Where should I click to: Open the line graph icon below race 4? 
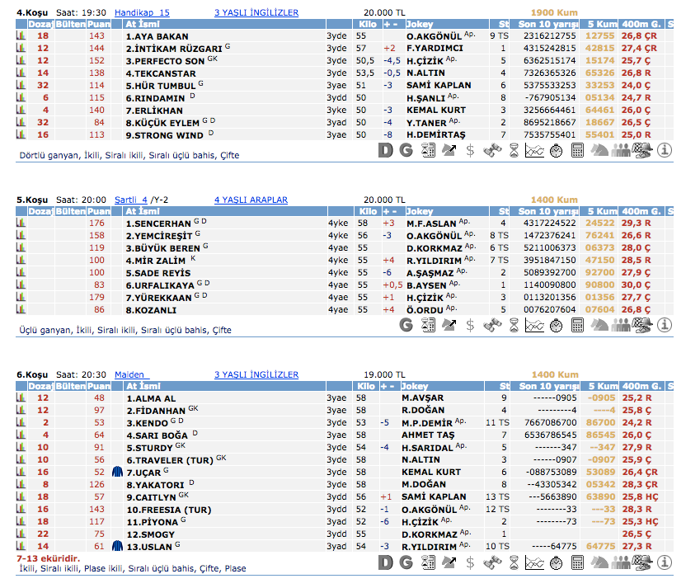tap(534, 150)
